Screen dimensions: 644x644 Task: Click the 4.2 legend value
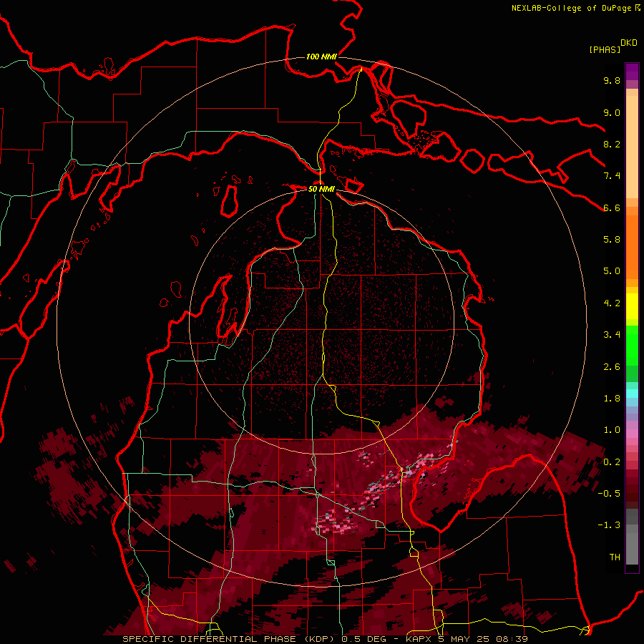click(612, 303)
